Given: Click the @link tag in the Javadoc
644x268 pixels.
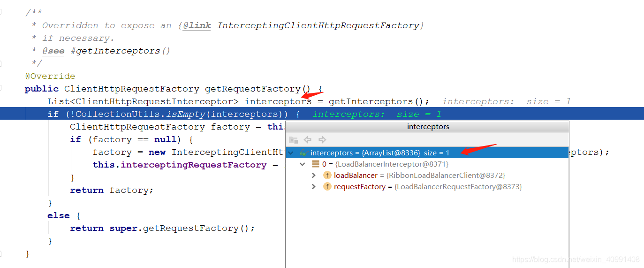Looking at the screenshot, I should tap(197, 25).
